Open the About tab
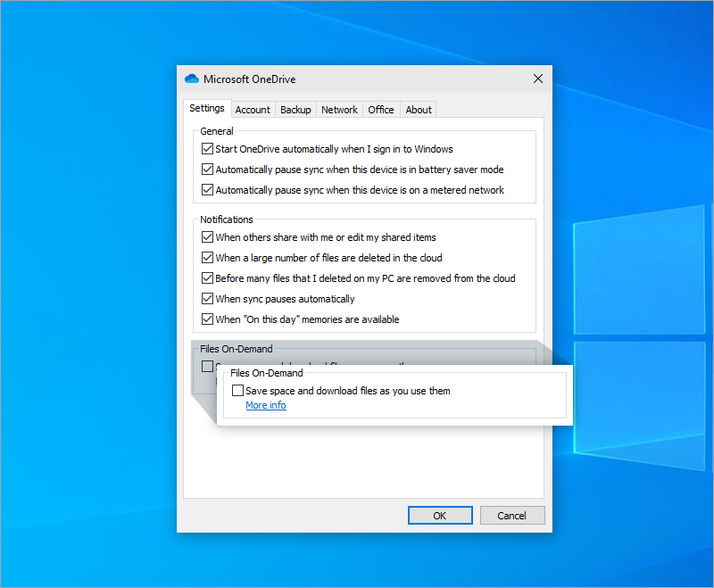The width and height of the screenshot is (714, 588). 419,110
